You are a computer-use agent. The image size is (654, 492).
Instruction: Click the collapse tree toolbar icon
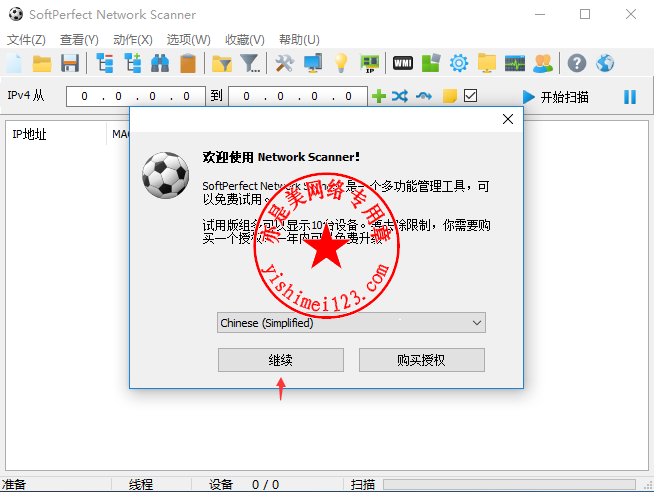[104, 63]
